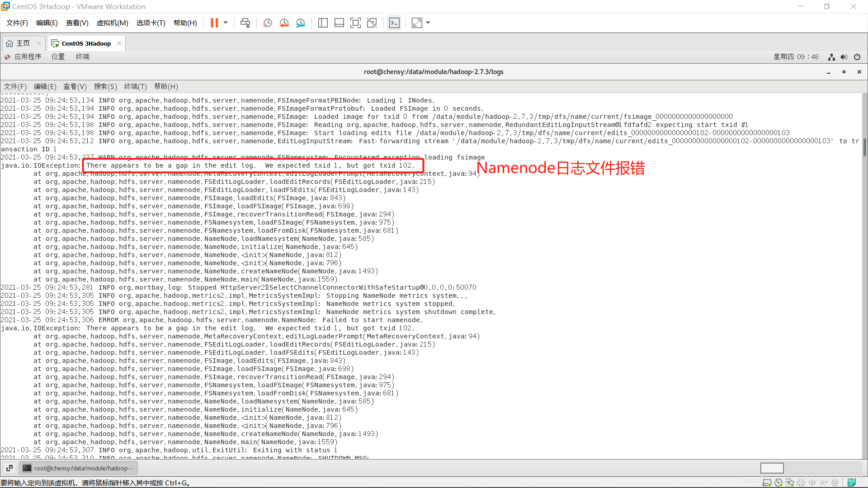
Task: Open the snapshot manager
Action: point(301,23)
